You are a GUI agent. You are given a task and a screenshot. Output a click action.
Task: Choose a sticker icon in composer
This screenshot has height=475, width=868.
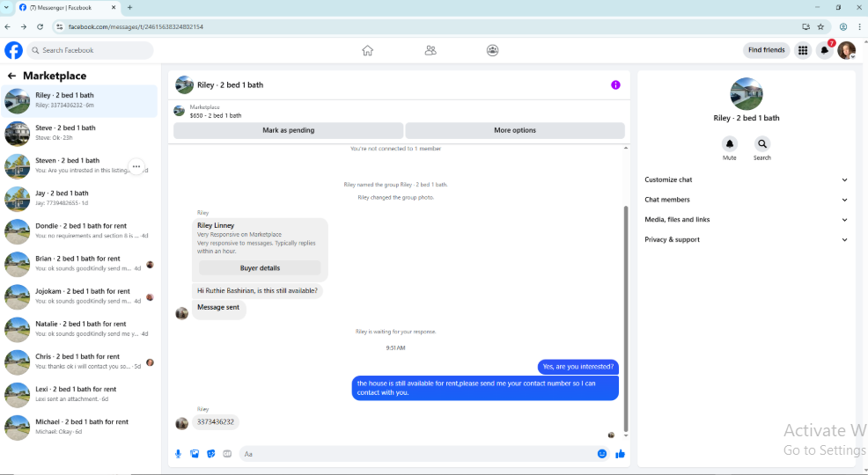pyautogui.click(x=211, y=454)
